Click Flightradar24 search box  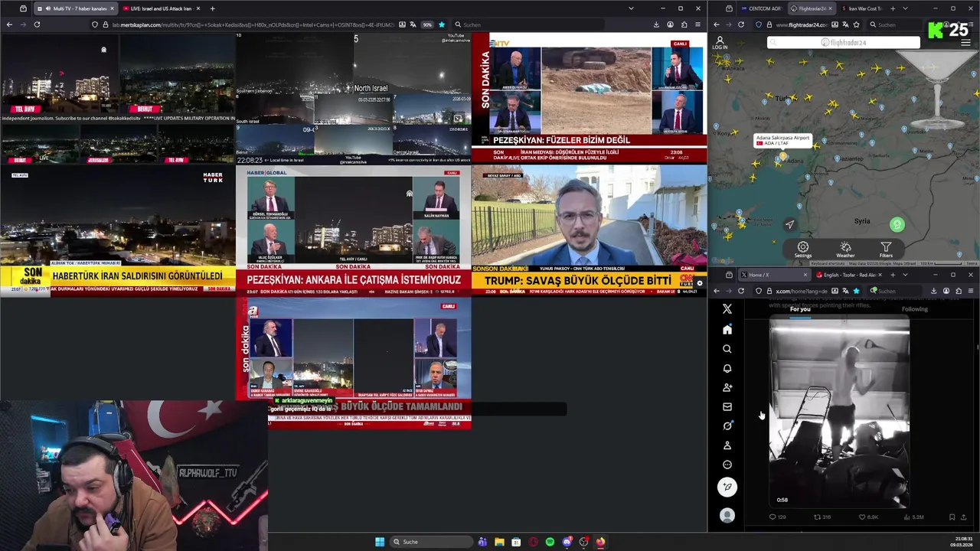point(843,43)
